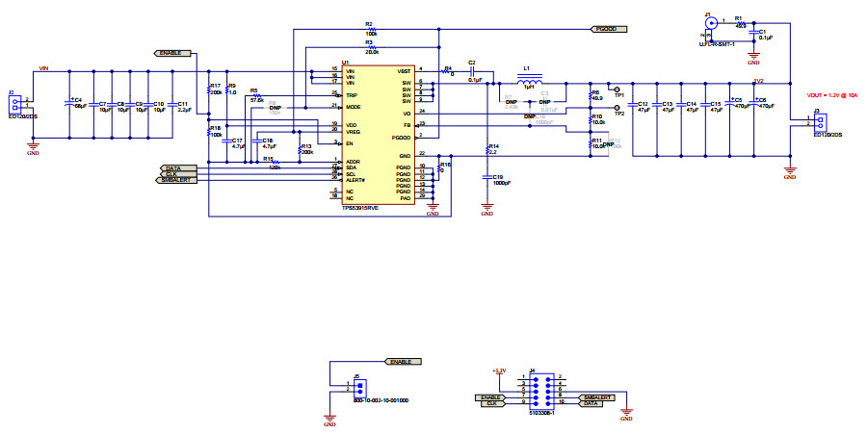Click the DATA port label left of U1
Image resolution: width=868 pixels, height=435 pixels.
click(x=172, y=167)
